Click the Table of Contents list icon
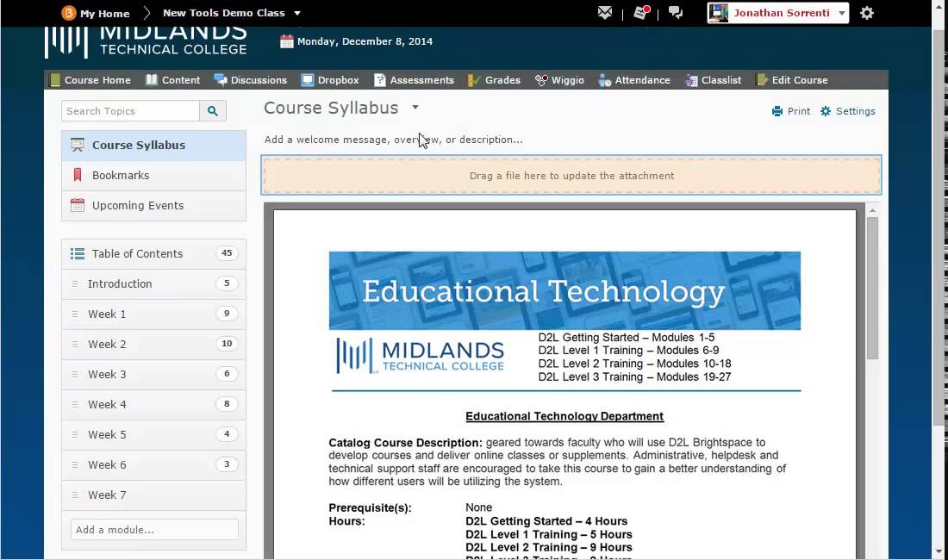Screen dimensions: 948x560 78,253
